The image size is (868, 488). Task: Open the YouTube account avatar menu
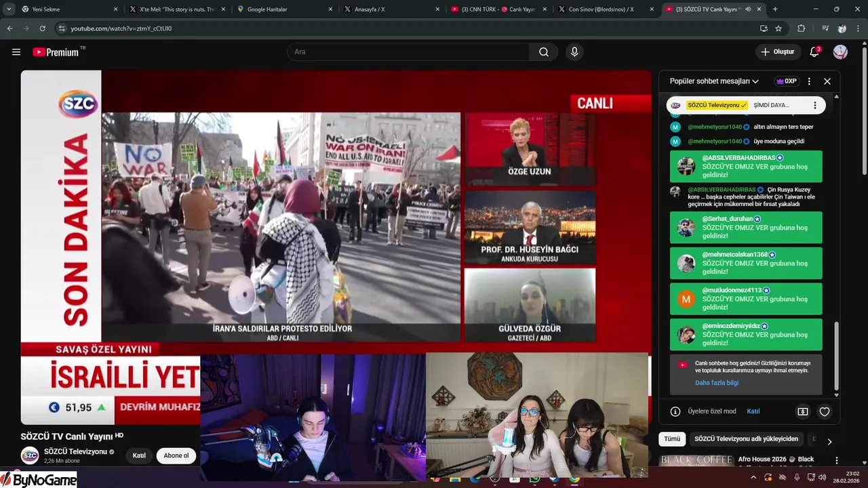point(840,52)
